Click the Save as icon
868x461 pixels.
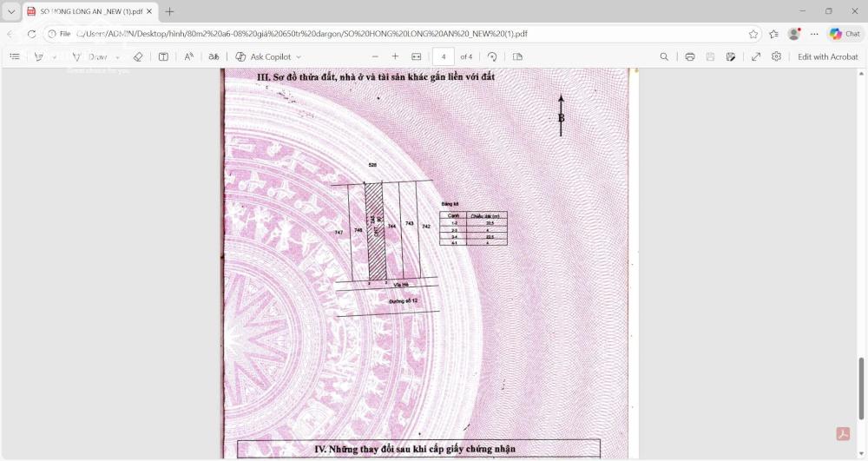coord(731,56)
